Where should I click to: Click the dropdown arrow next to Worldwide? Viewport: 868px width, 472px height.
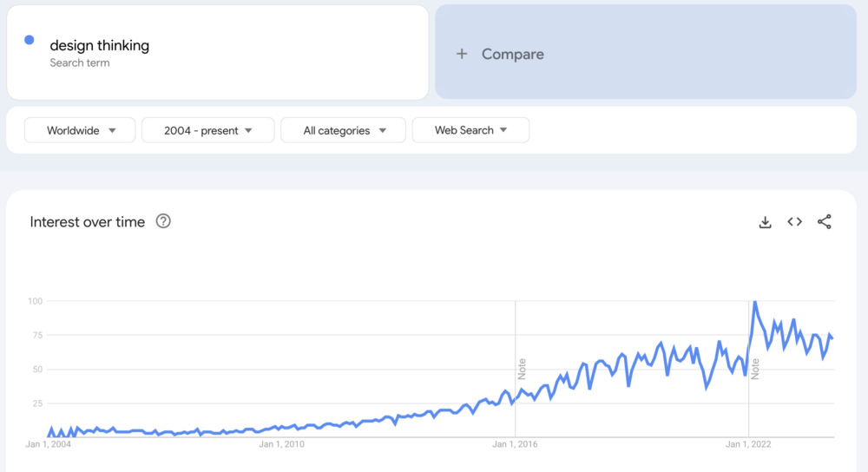point(112,131)
